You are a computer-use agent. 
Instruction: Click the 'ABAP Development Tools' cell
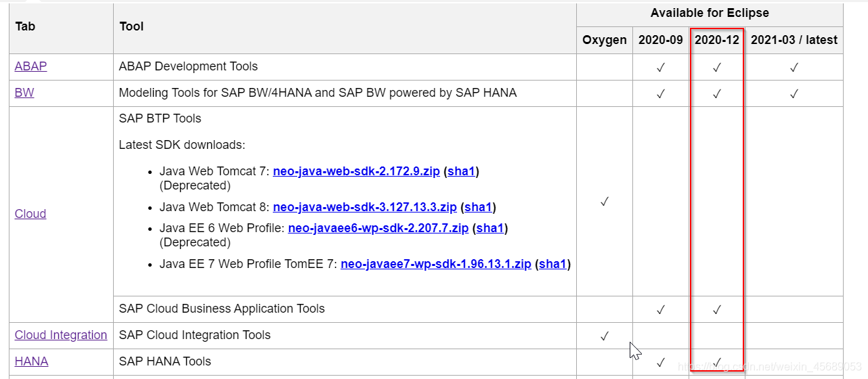point(345,67)
